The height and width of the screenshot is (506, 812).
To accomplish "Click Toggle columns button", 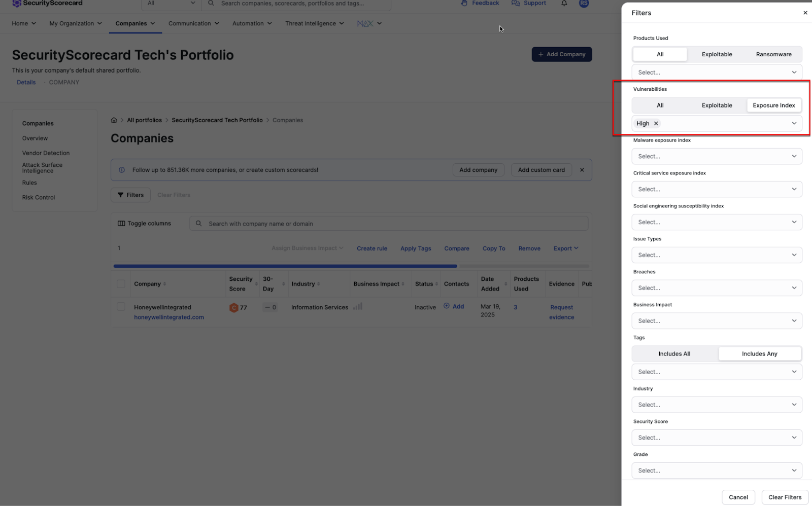I will [x=145, y=224].
